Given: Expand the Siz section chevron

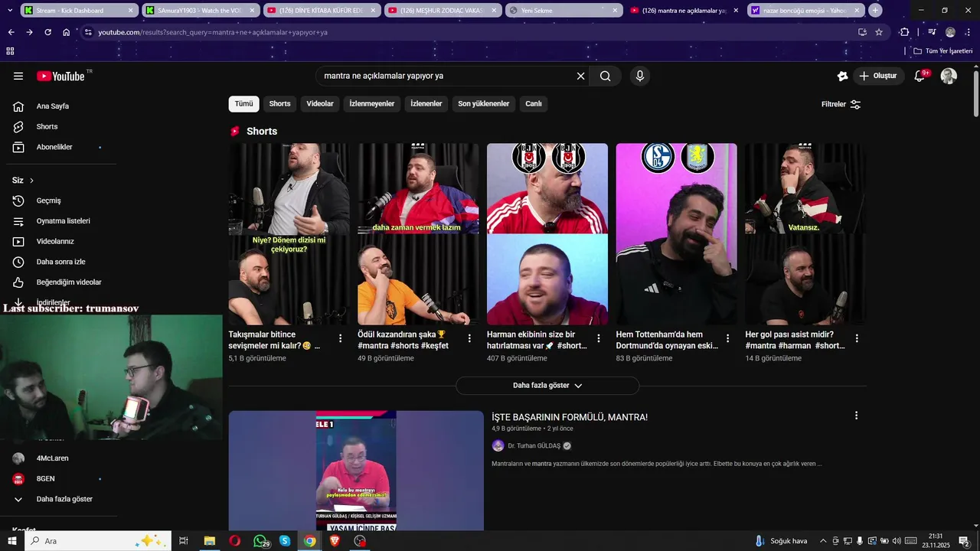Looking at the screenshot, I should [31, 181].
